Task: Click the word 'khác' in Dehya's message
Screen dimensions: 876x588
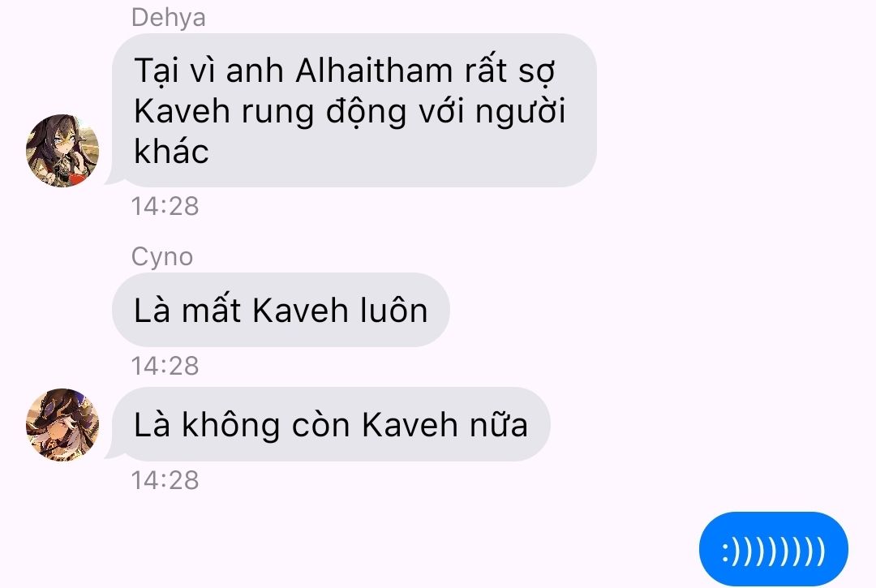Action: point(171,151)
